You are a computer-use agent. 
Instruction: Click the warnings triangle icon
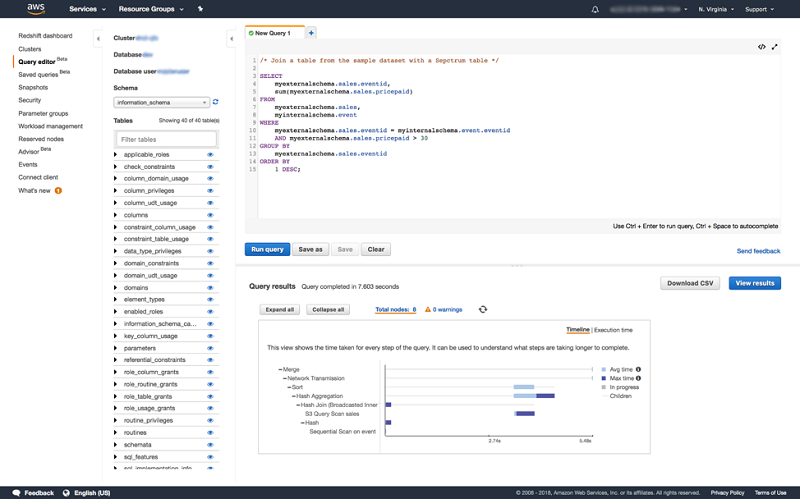tap(428, 309)
